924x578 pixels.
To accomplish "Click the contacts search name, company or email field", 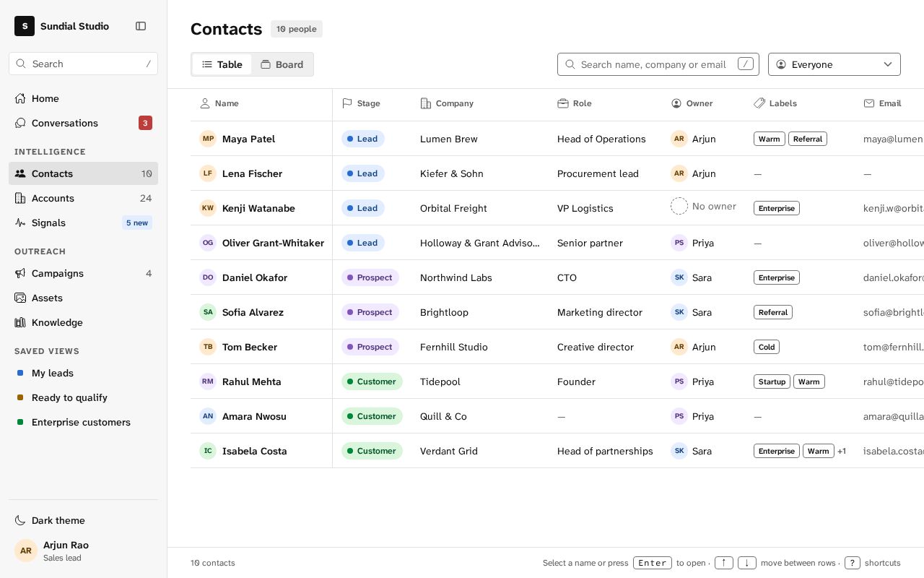I will 658,64.
